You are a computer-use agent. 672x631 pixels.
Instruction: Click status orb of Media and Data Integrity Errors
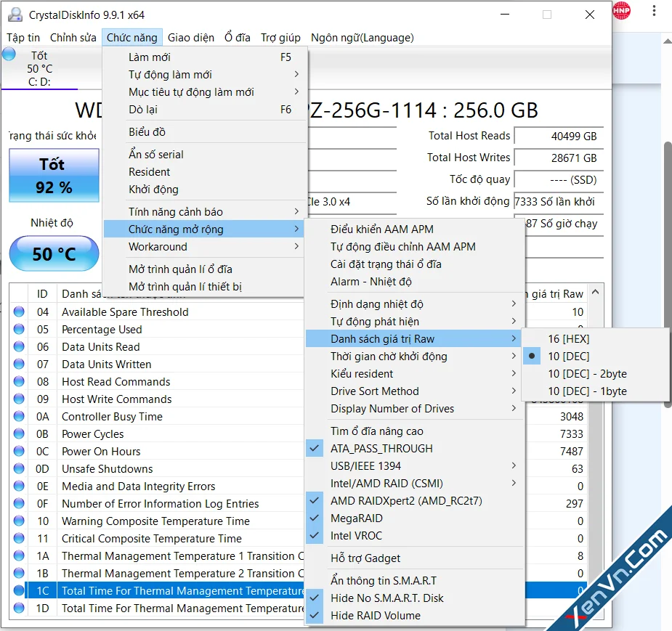tap(19, 486)
